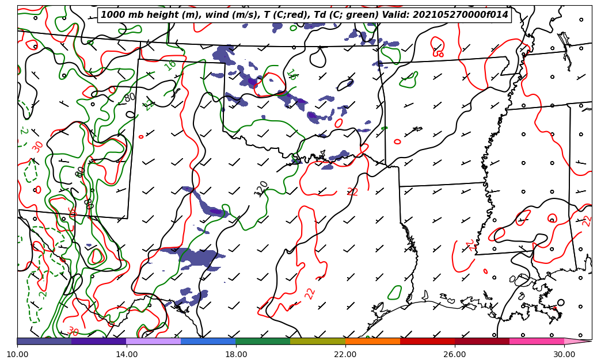Click the 18.00 colorbar tick label

coord(235,354)
